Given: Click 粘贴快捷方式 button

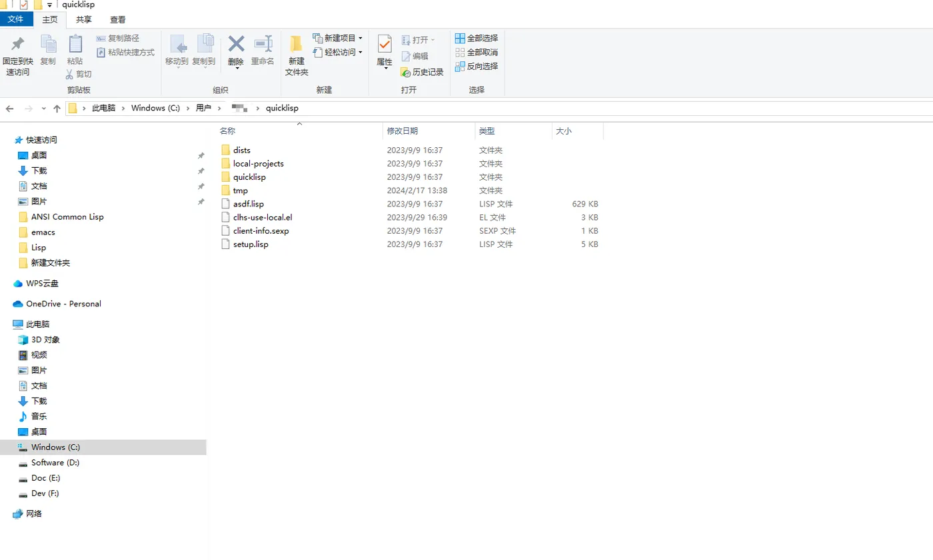Looking at the screenshot, I should pos(125,52).
